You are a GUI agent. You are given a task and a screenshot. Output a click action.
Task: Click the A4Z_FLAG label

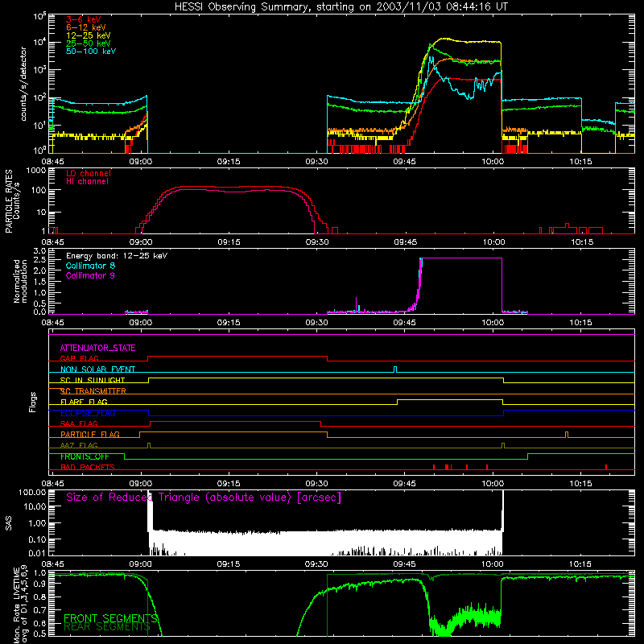(x=79, y=446)
